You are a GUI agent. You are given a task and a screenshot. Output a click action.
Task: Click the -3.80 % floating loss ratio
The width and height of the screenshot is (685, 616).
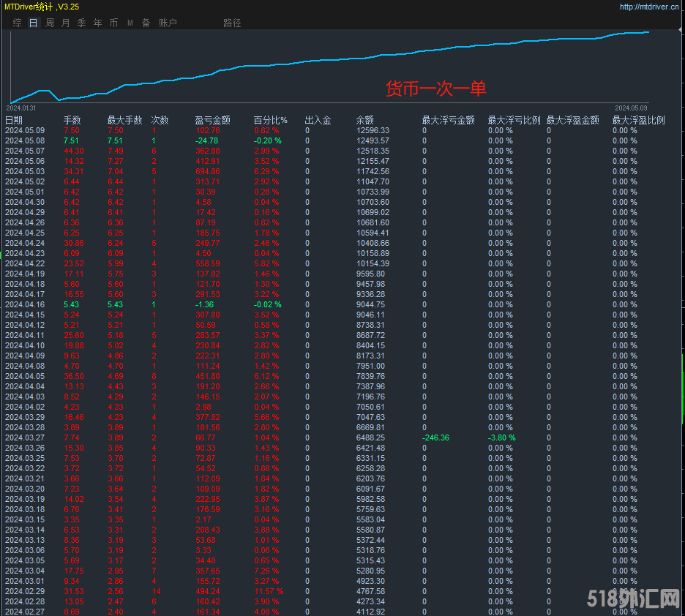pyautogui.click(x=502, y=438)
